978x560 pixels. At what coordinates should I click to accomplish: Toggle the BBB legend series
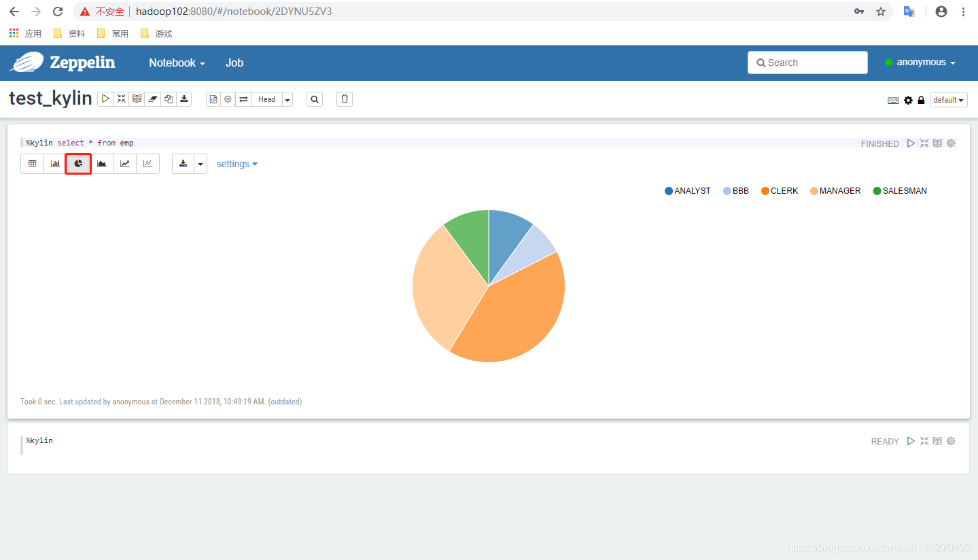pyautogui.click(x=736, y=191)
